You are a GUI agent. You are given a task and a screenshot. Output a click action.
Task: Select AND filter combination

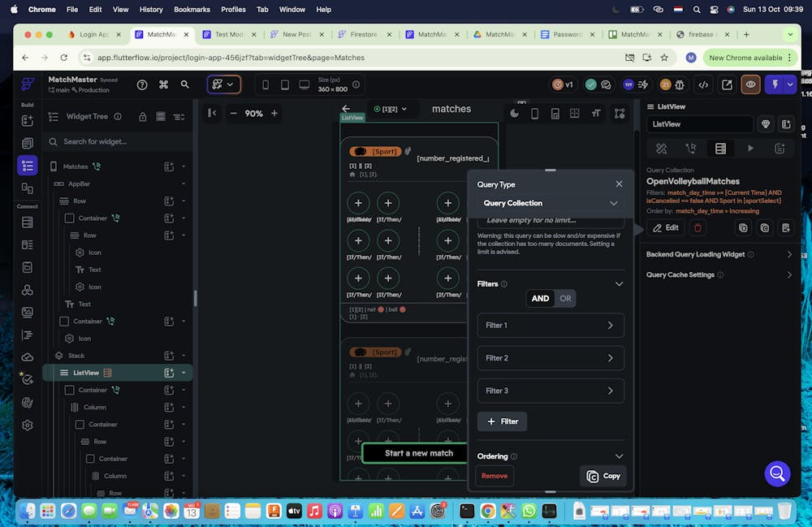540,298
